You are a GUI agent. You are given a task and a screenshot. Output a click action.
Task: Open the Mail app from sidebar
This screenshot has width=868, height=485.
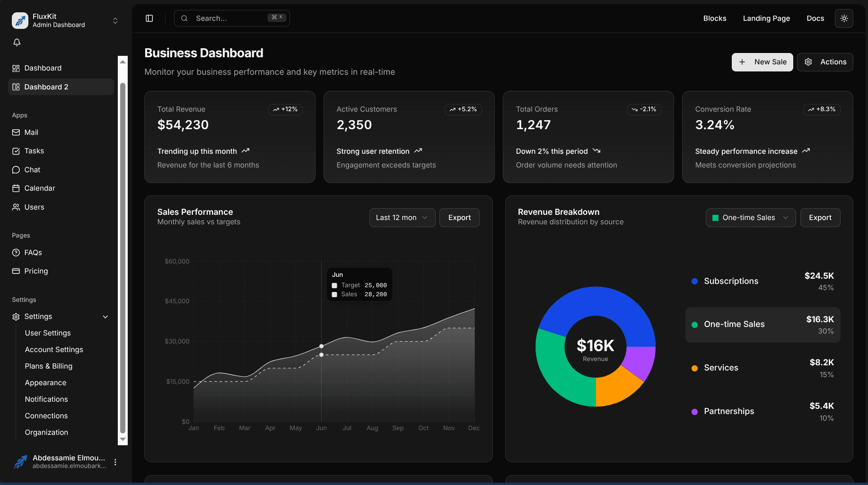pyautogui.click(x=32, y=132)
